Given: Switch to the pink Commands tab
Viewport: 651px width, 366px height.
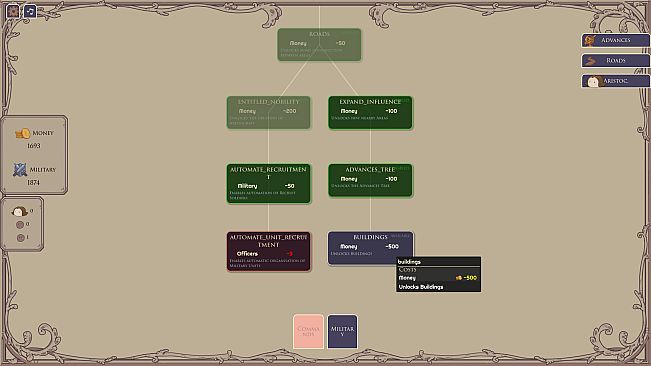Looking at the screenshot, I should click(308, 332).
